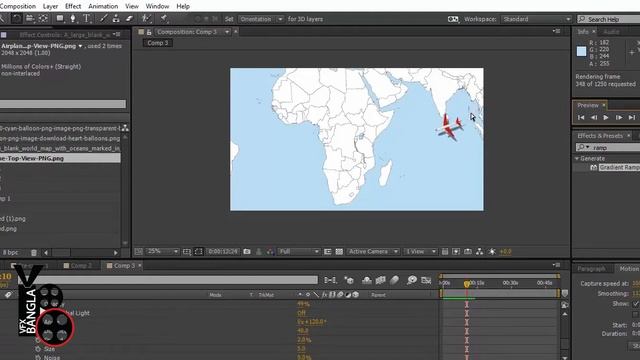Click the Comp 3 breadcrumb button in viewer
Screen dimensions: 640x360
pyautogui.click(x=158, y=43)
